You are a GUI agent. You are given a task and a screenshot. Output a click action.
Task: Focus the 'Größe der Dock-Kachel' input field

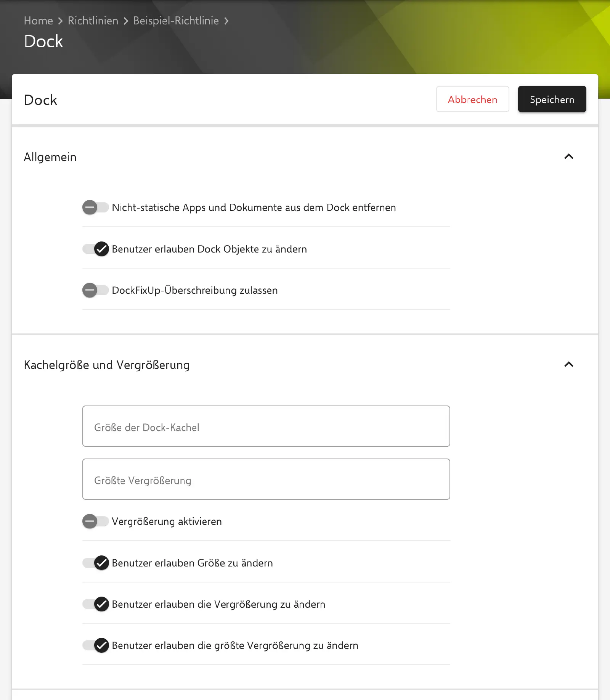[266, 426]
